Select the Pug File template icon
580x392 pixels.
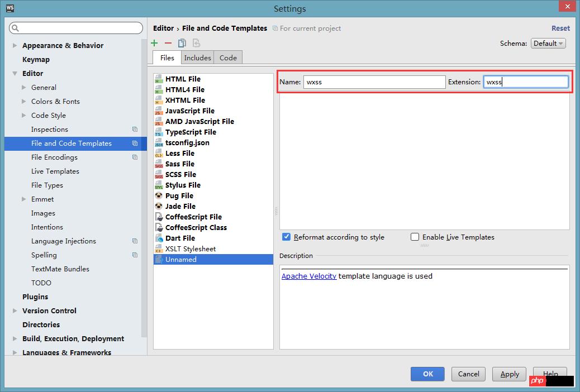(x=159, y=196)
